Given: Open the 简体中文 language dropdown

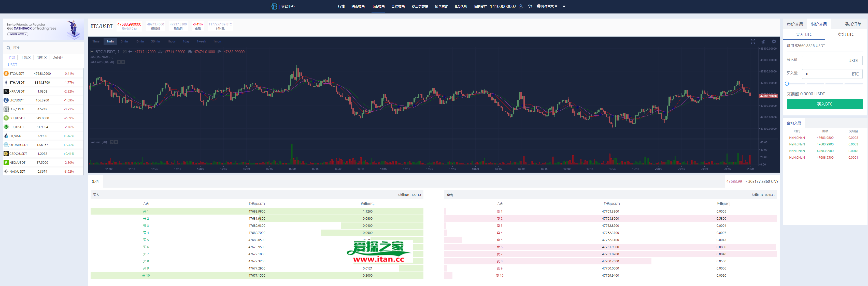Looking at the screenshot, I should (x=549, y=6).
